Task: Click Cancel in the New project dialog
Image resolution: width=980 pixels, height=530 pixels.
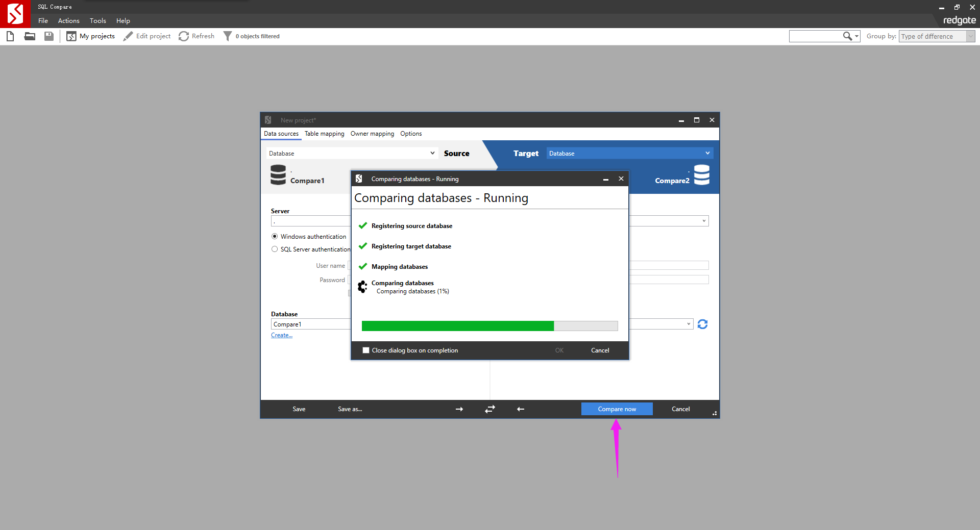Action: point(681,409)
